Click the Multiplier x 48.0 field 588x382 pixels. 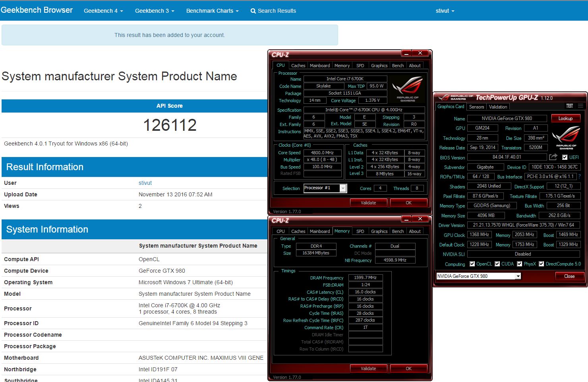(x=322, y=160)
